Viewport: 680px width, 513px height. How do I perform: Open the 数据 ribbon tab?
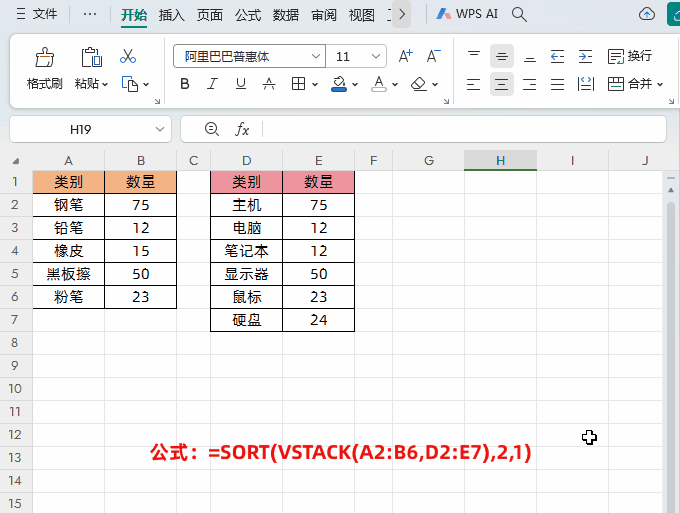tap(286, 15)
